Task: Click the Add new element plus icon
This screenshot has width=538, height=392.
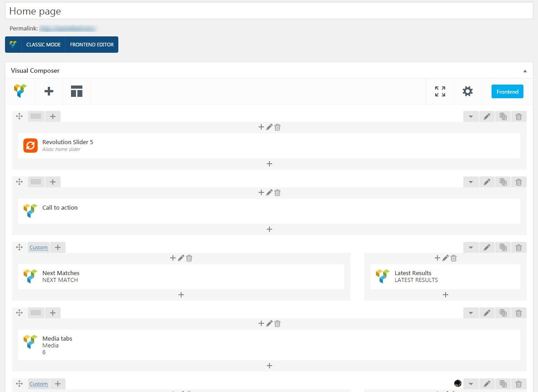Action: (x=49, y=91)
